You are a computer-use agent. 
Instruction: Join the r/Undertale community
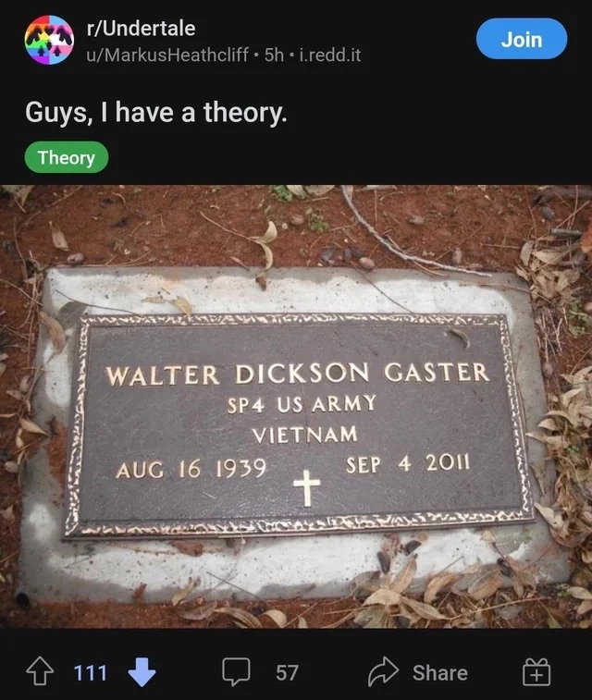pos(522,39)
